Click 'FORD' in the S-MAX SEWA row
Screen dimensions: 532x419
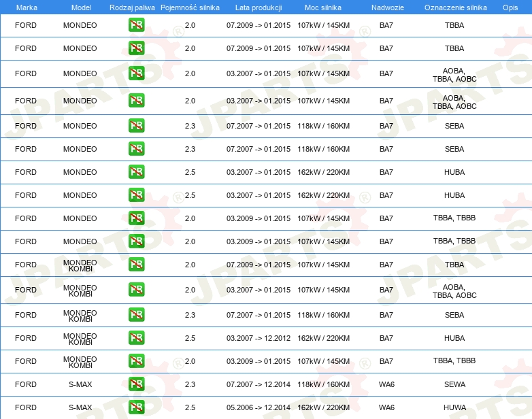tap(26, 384)
